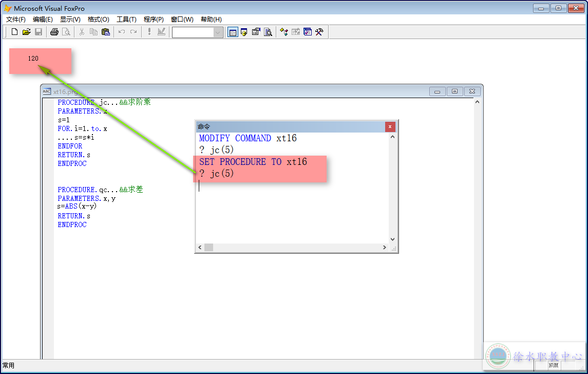
Task: Click the command window scroll-down arrow
Action: coord(393,239)
